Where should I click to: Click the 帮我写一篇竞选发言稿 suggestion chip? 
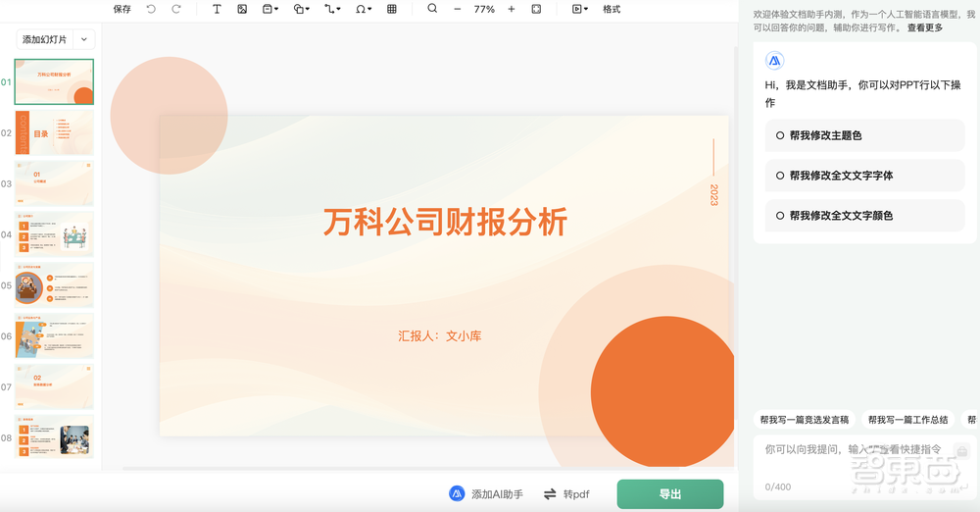coord(805,420)
